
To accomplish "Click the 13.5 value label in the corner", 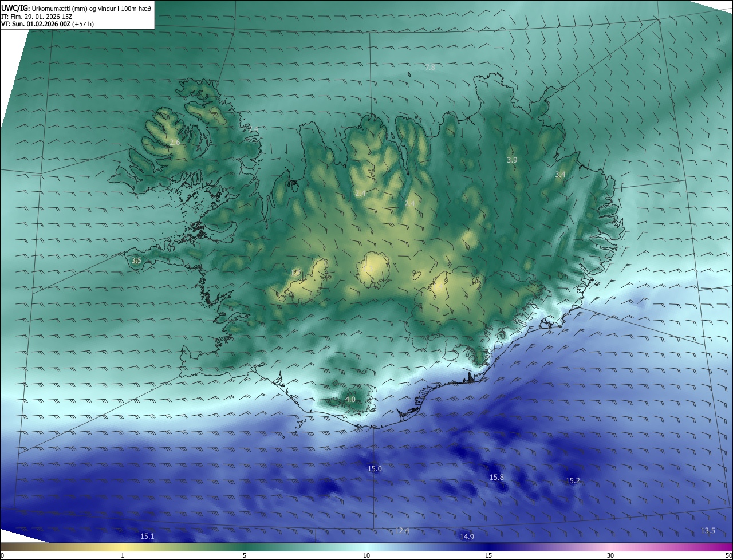I will coord(708,531).
